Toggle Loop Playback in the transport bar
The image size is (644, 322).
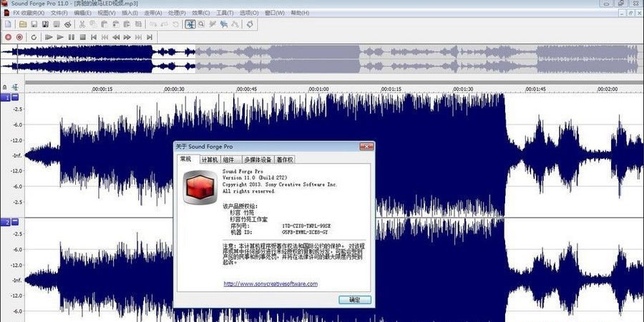click(x=33, y=36)
